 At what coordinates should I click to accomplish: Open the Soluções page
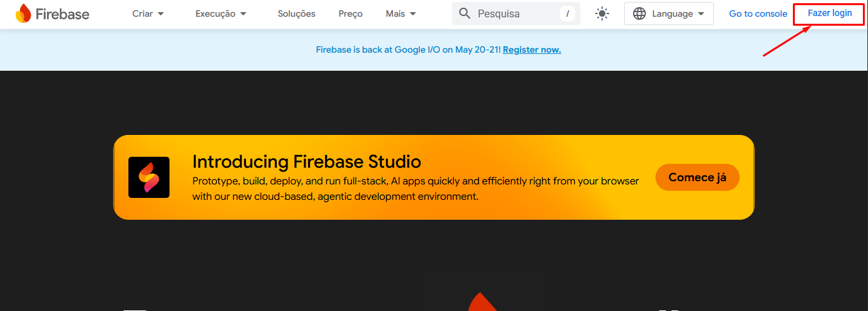click(297, 13)
